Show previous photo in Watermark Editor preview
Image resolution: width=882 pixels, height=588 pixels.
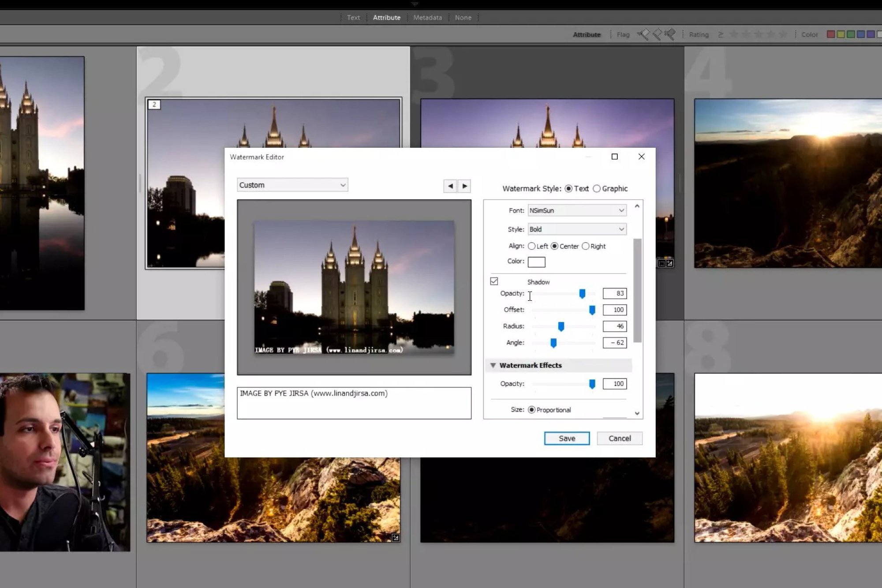pyautogui.click(x=450, y=186)
